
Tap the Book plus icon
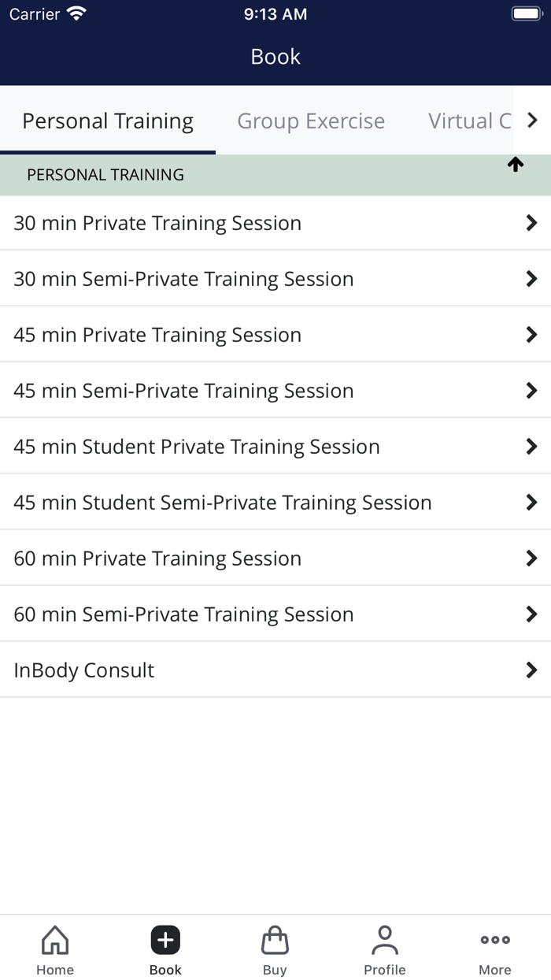165,940
